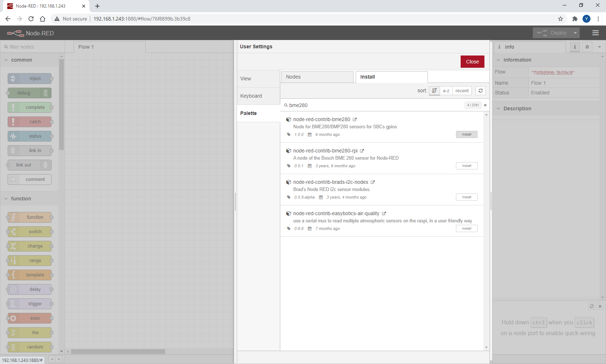Screen dimensions: 606x364
Task: Select the exec node in the palette
Action: point(30,318)
